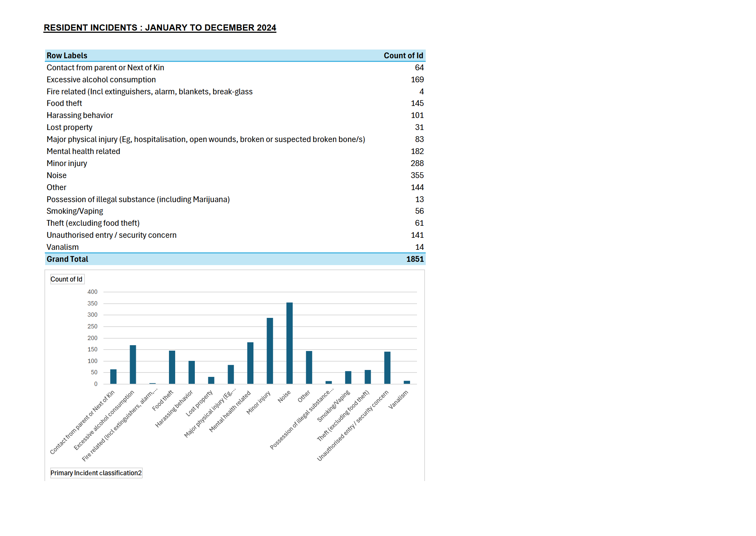Viewport: 756px width, 536px height.
Task: Click the 'Smoking/Vaping' chart axis label
Action: tap(333, 406)
